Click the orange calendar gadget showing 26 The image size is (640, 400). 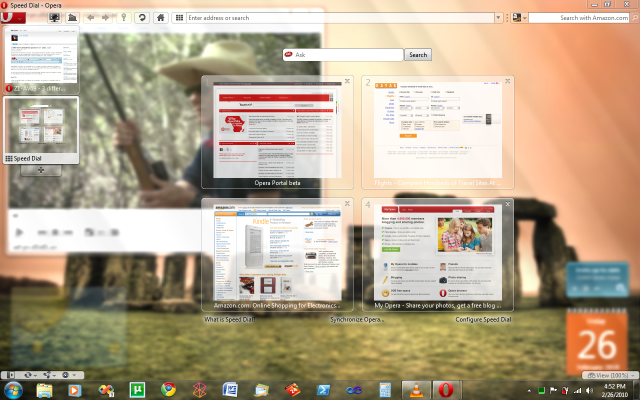pos(597,342)
